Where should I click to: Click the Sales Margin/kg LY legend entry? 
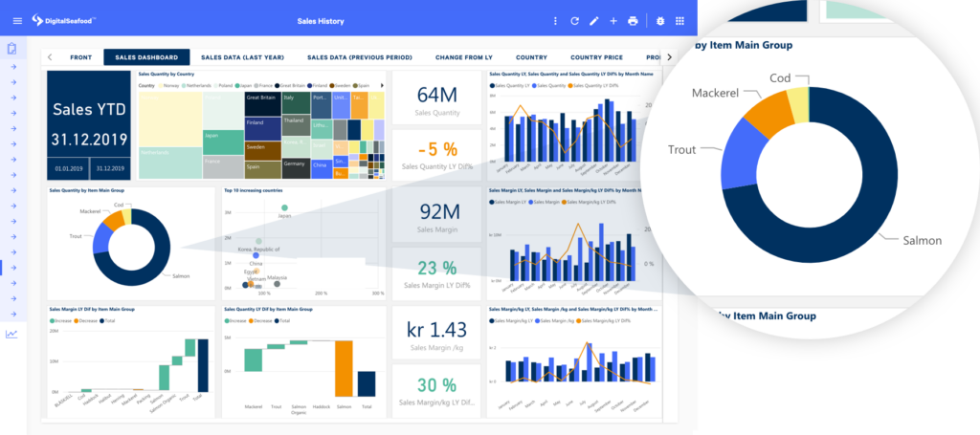pos(511,321)
